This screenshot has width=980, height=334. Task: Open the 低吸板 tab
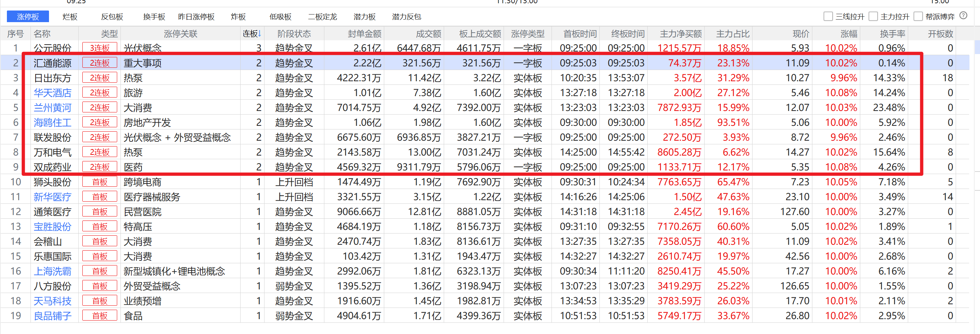click(280, 17)
